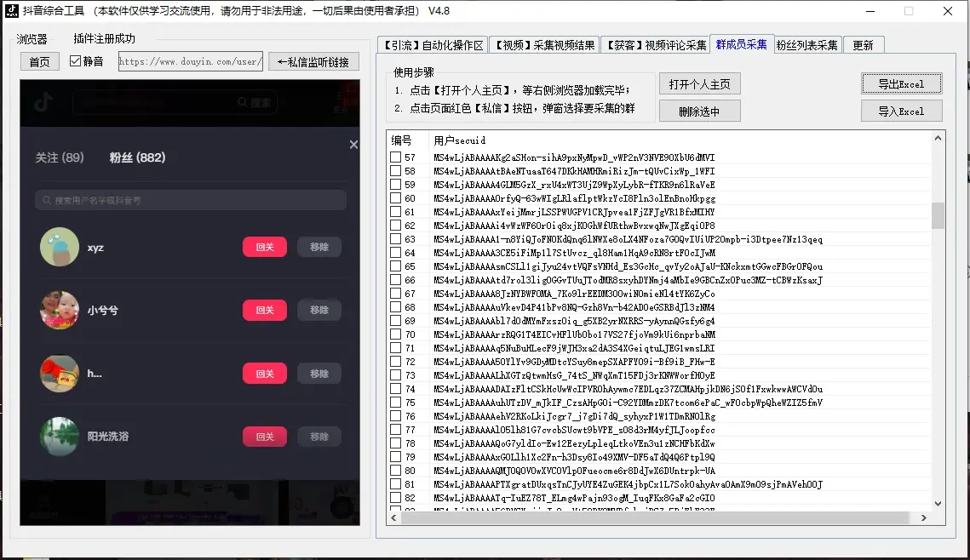
Task: Select secuid text in row 65
Action: click(x=628, y=266)
